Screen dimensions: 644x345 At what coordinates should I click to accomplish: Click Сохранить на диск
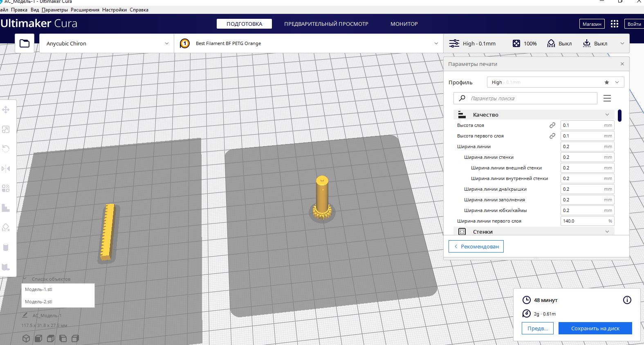[595, 328]
